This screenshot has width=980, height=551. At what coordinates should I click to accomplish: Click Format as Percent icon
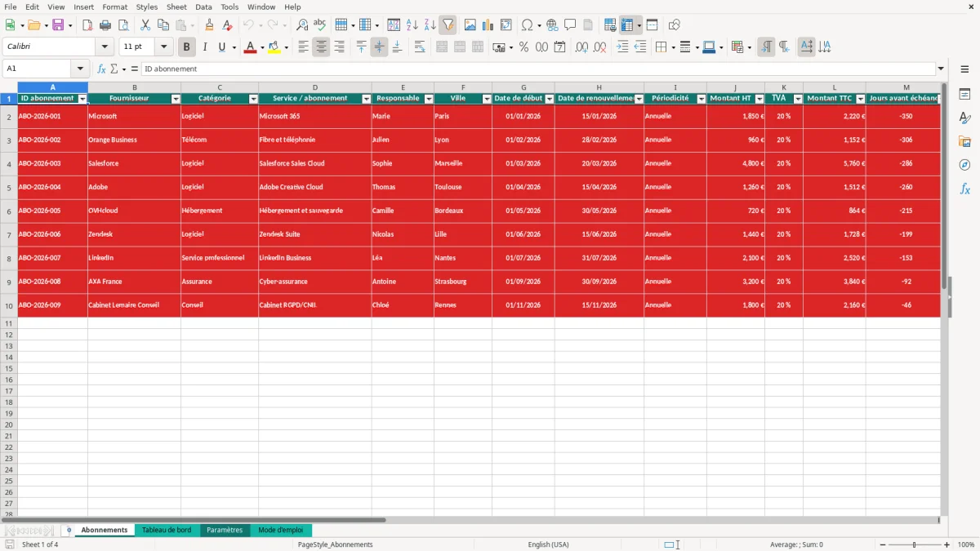coord(523,47)
